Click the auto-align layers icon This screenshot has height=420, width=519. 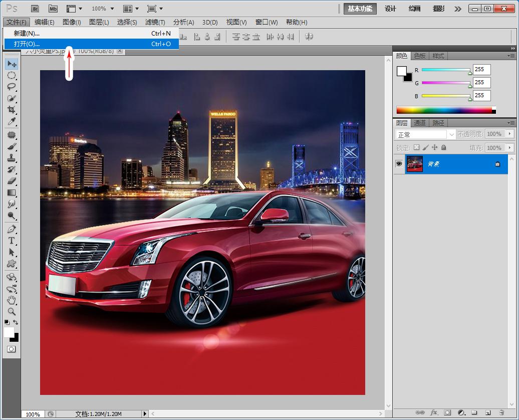tap(309, 37)
